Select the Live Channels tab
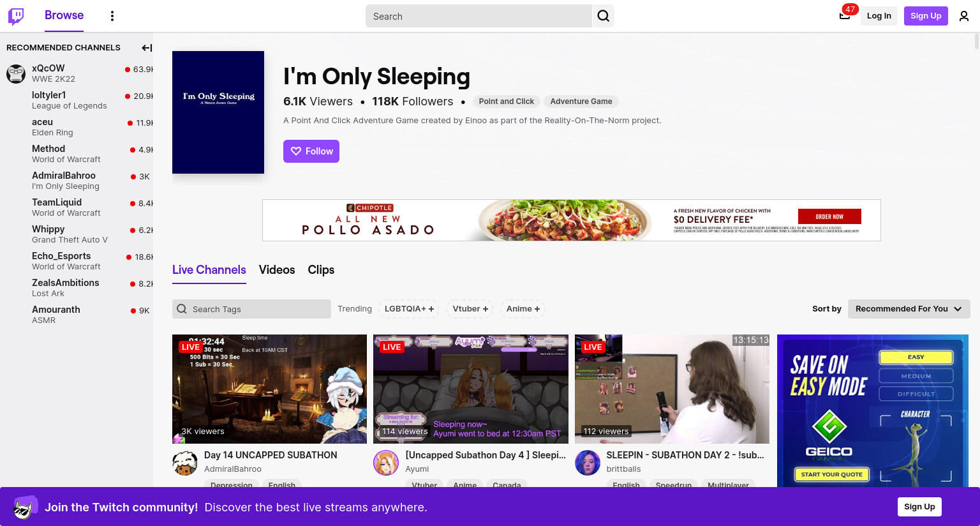The width and height of the screenshot is (980, 526). pyautogui.click(x=209, y=270)
